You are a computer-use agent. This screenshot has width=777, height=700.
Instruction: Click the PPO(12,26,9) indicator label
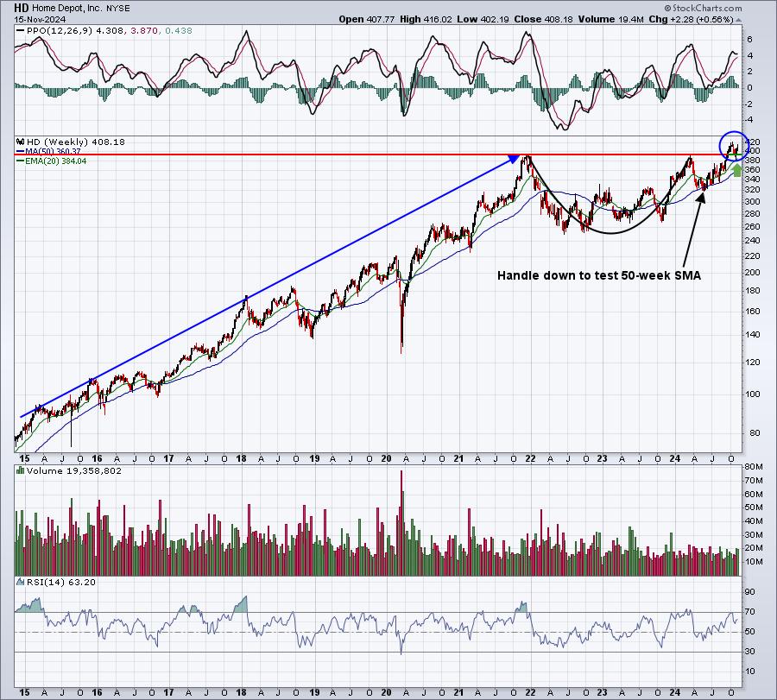(x=60, y=31)
